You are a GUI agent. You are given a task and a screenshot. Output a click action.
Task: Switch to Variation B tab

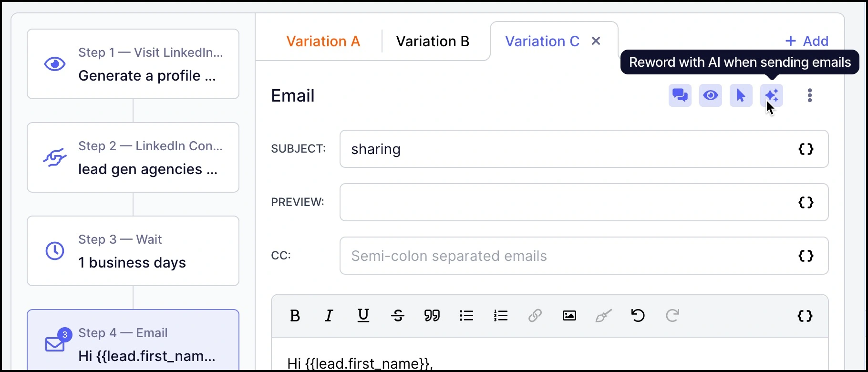click(x=433, y=41)
